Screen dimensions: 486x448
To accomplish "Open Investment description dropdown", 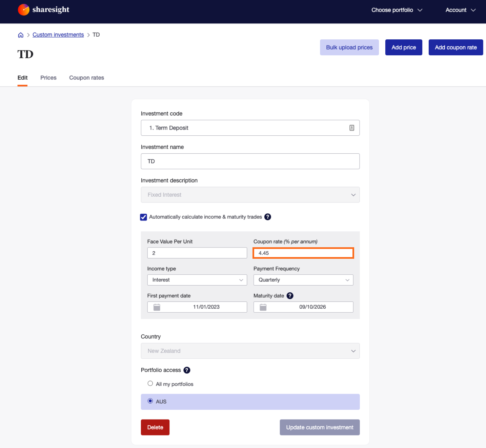I will coord(250,195).
